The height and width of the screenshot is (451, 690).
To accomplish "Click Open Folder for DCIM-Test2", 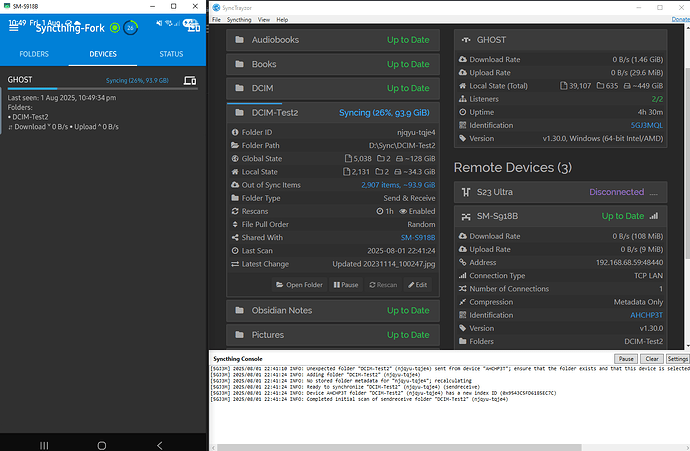I will (x=299, y=285).
